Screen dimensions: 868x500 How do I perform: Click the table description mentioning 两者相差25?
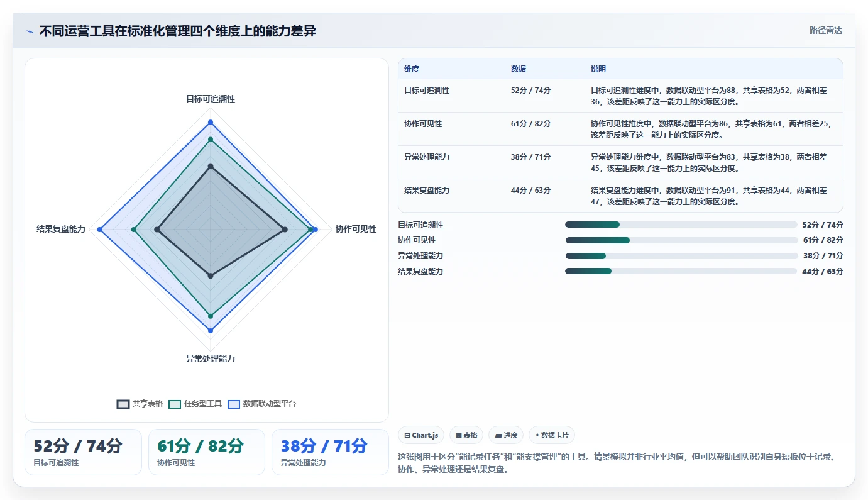click(x=711, y=129)
